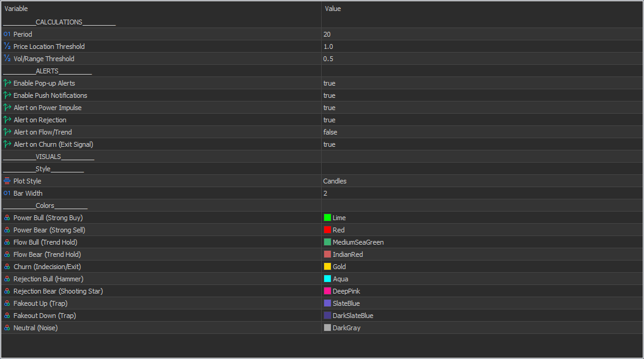Click the Value column header

(333, 9)
